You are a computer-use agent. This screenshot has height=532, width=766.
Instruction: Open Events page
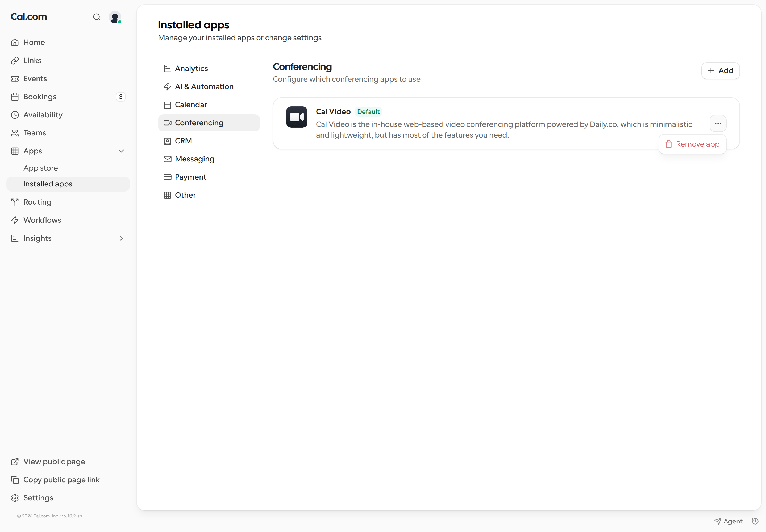(x=68, y=78)
